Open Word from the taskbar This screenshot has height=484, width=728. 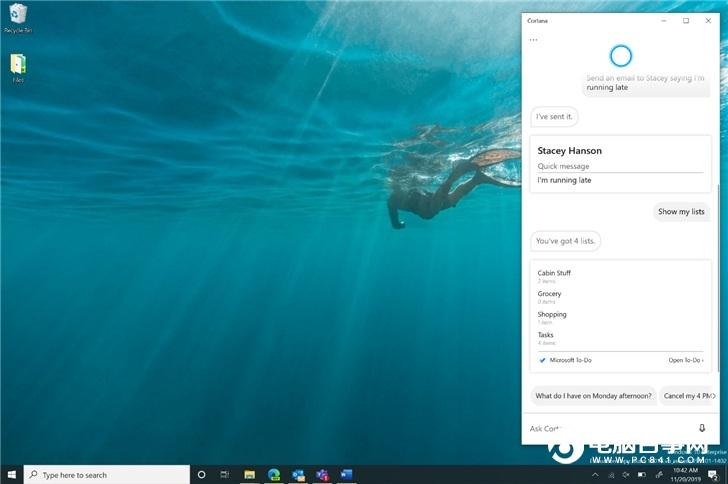tap(346, 474)
